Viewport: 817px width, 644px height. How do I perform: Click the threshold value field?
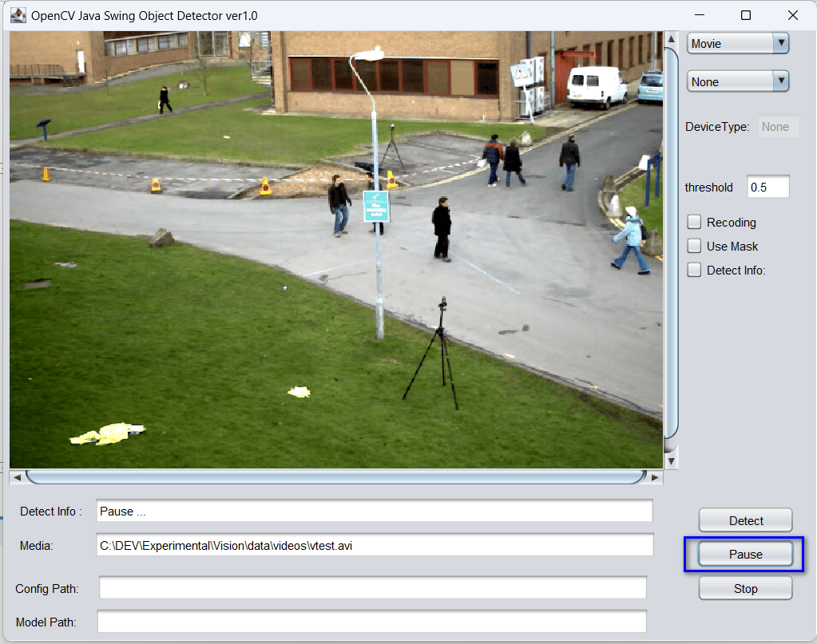768,188
